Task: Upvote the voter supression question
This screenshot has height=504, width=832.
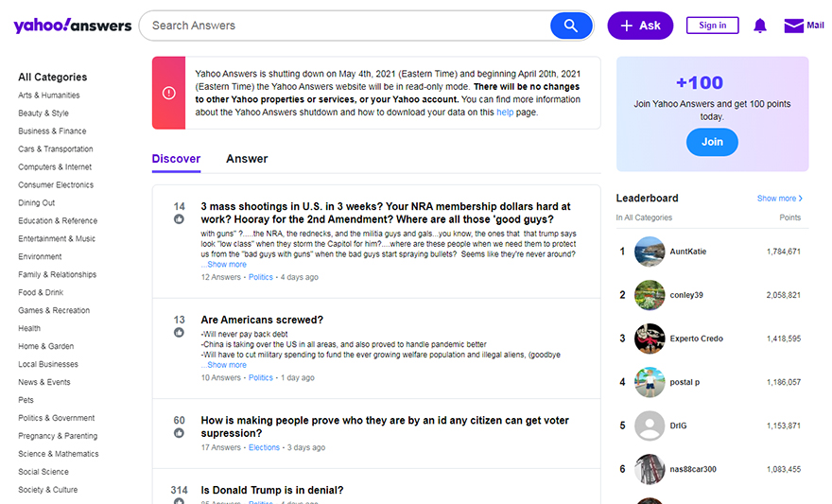Action: point(179,433)
